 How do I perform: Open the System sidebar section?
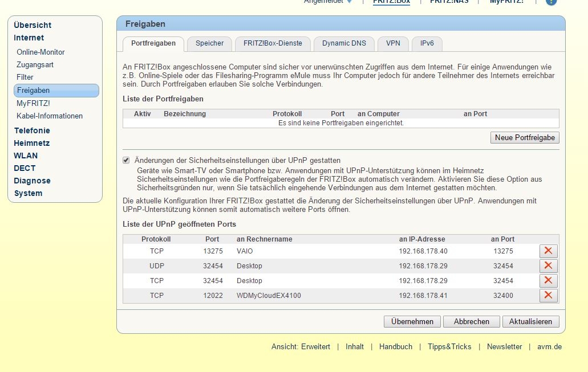coord(28,193)
